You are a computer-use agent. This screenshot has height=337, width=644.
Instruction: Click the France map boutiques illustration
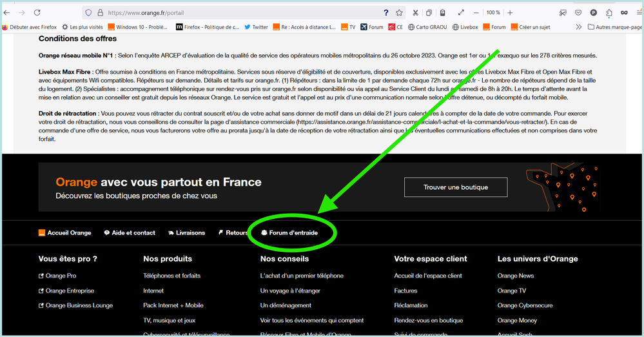coord(562,187)
